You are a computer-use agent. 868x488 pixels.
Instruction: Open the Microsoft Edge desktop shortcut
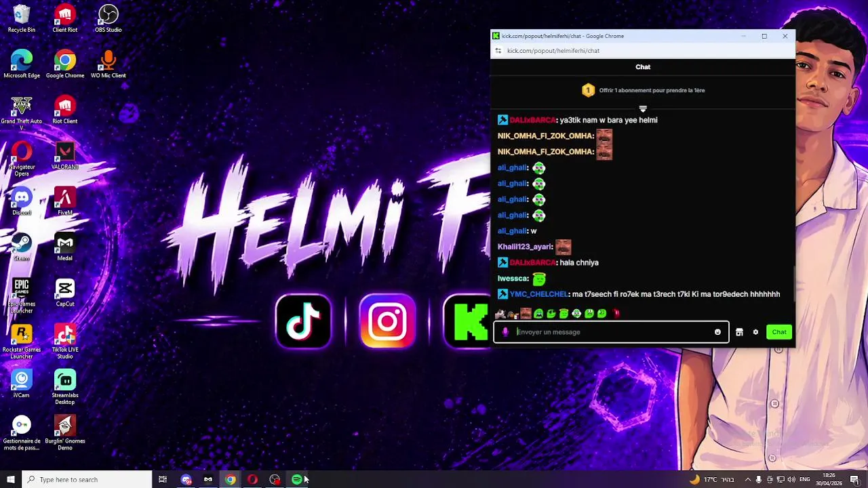coord(22,65)
